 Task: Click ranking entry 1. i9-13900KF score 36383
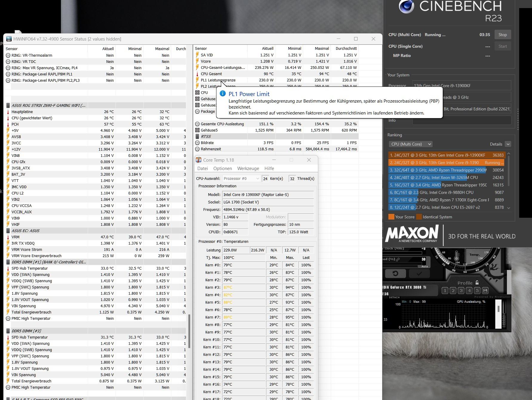[x=447, y=155]
